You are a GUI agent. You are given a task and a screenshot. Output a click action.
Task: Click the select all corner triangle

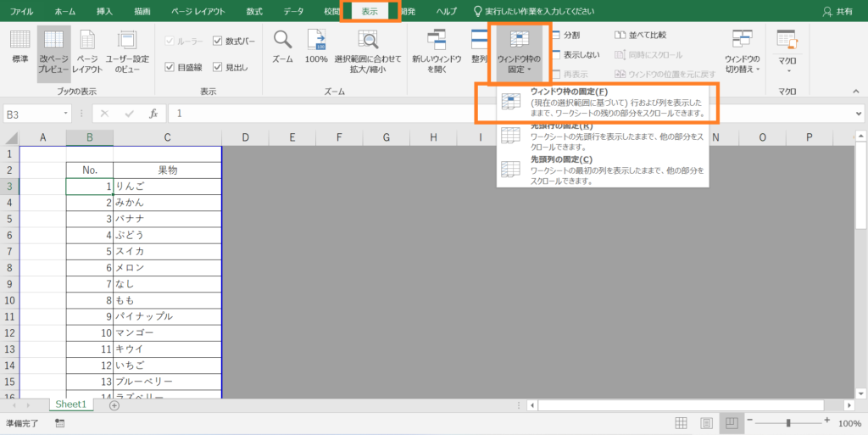[x=10, y=138]
